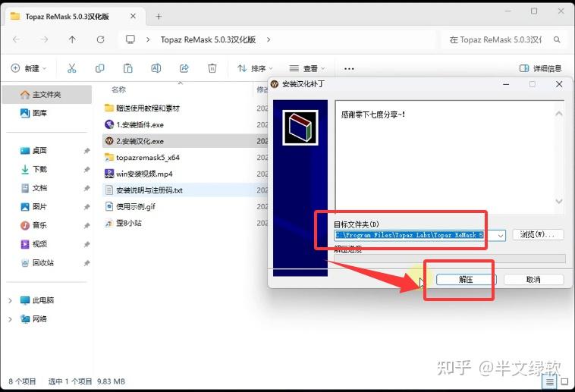Click the Cut scissors icon in Explorer toolbar
575x392 pixels.
pos(72,68)
